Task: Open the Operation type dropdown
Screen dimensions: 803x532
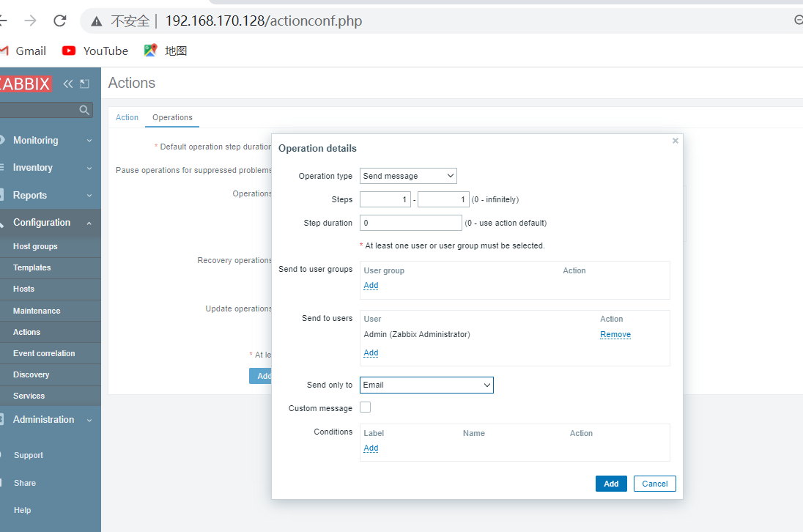Action: [x=408, y=176]
